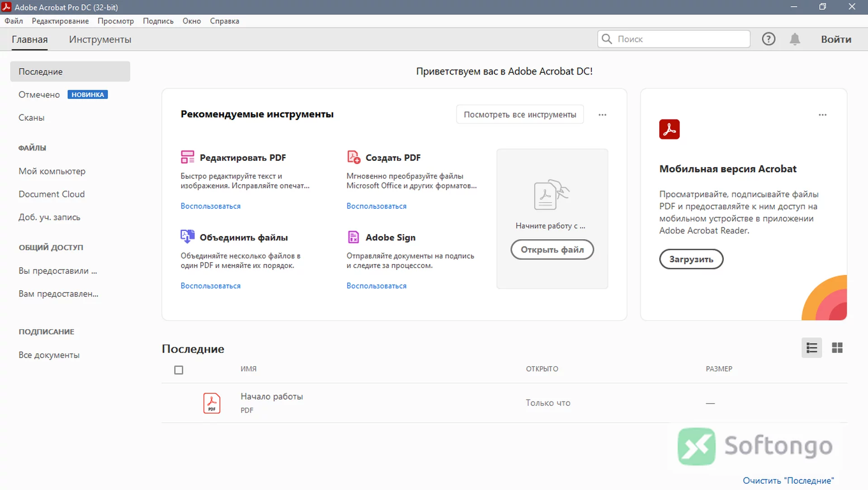
Task: Click the search magnifier icon
Action: coord(607,39)
